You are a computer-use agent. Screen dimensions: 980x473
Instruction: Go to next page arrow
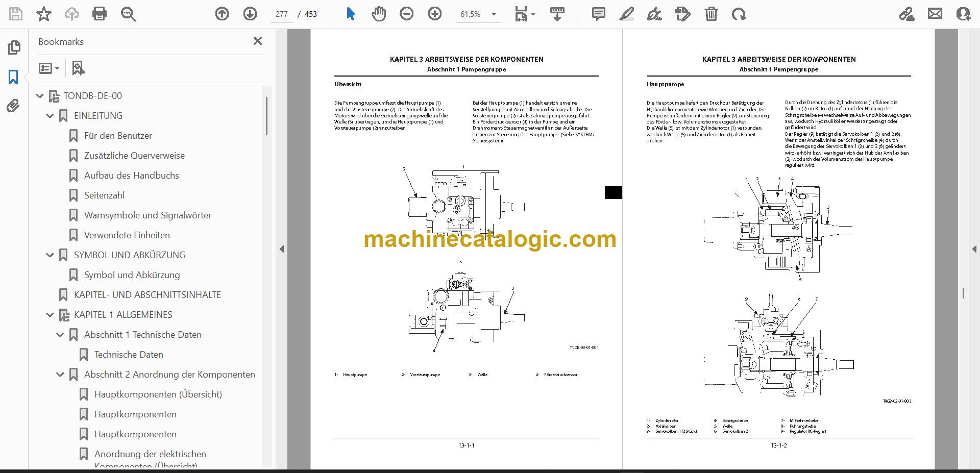250,14
